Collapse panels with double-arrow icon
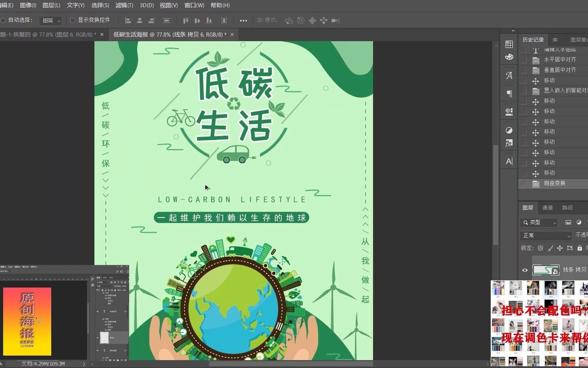This screenshot has width=588, height=368. click(513, 31)
